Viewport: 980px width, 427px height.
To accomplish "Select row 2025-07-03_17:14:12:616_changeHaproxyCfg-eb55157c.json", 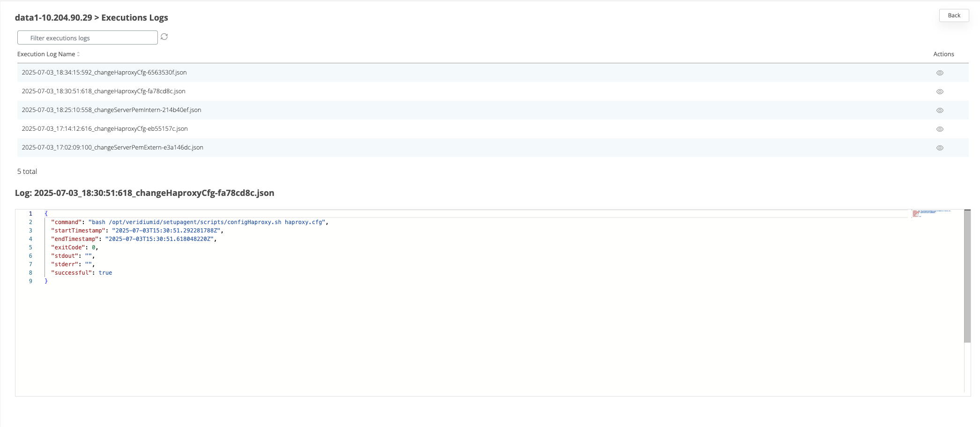I will pyautogui.click(x=104, y=129).
